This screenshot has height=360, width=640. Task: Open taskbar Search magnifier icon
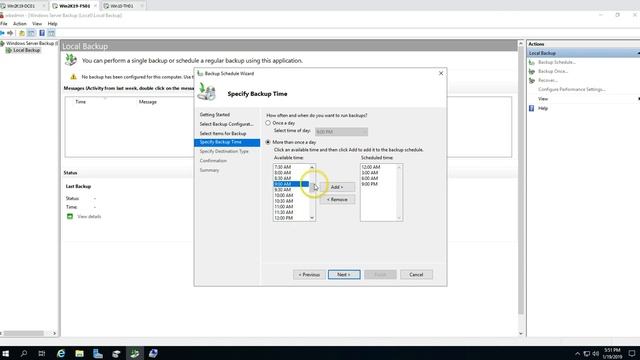coord(24,353)
